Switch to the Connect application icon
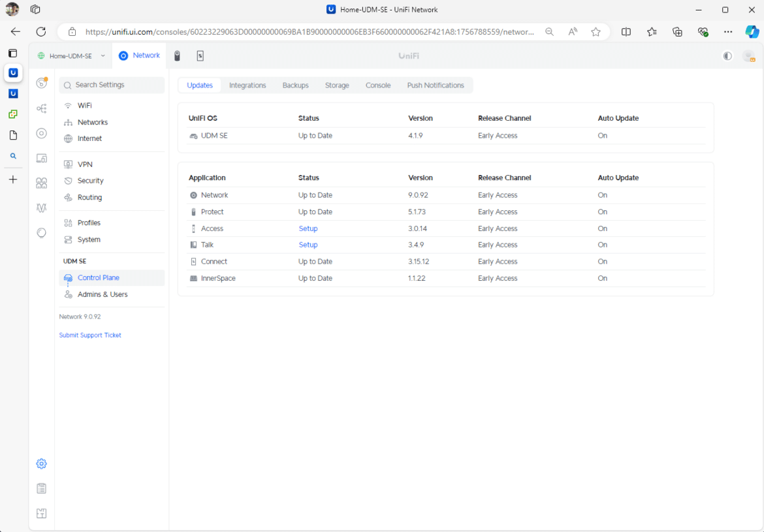 (200, 56)
